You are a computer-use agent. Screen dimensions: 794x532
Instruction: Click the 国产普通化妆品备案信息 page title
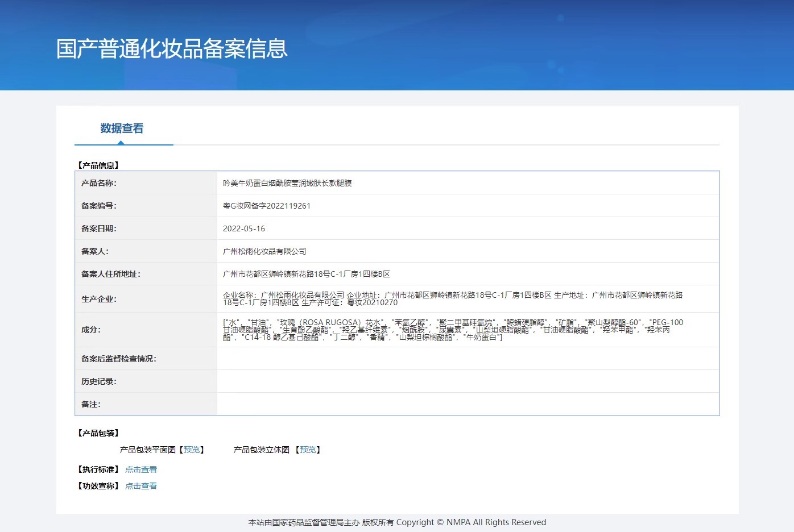pyautogui.click(x=172, y=49)
